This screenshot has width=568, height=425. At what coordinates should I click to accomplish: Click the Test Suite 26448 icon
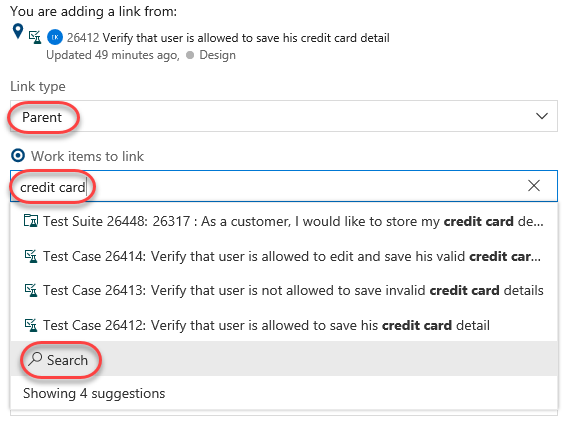[x=31, y=221]
